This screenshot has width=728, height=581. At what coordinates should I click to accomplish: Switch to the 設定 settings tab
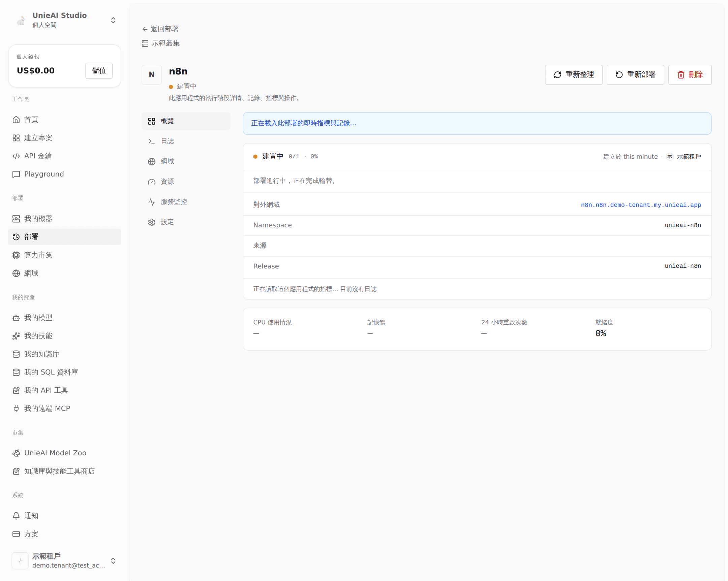tap(186, 222)
